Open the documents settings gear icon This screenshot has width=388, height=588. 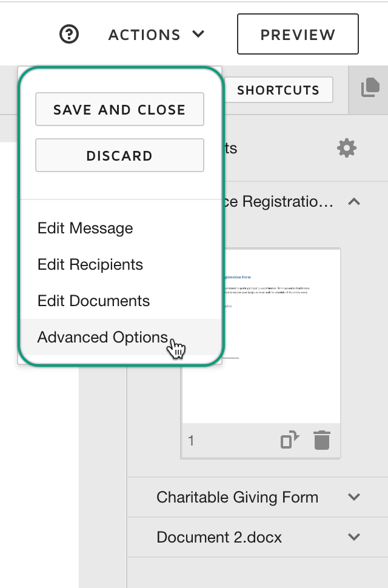[x=346, y=147]
